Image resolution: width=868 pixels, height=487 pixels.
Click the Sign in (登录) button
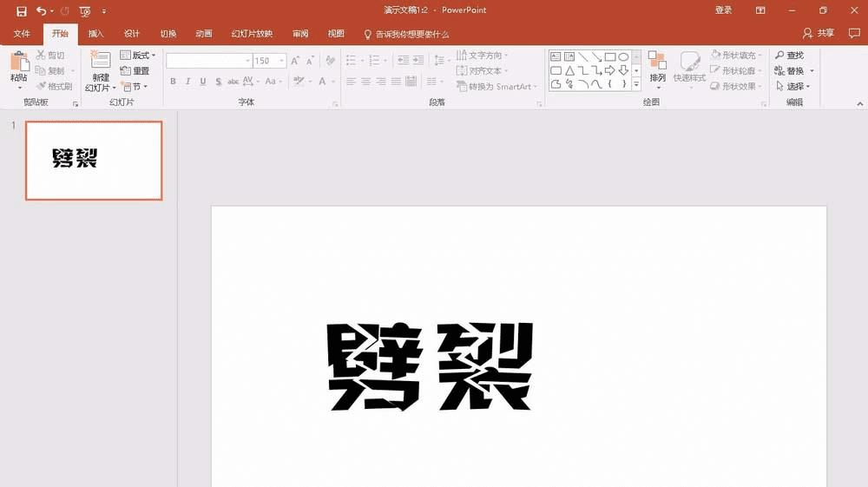pyautogui.click(x=723, y=10)
